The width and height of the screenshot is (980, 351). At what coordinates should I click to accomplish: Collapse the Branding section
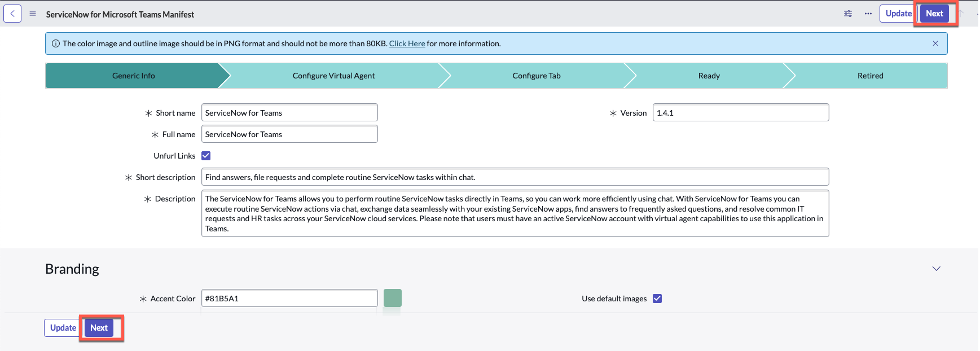(x=937, y=269)
